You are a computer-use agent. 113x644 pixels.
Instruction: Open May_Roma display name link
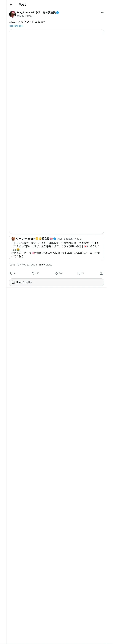[36, 12]
